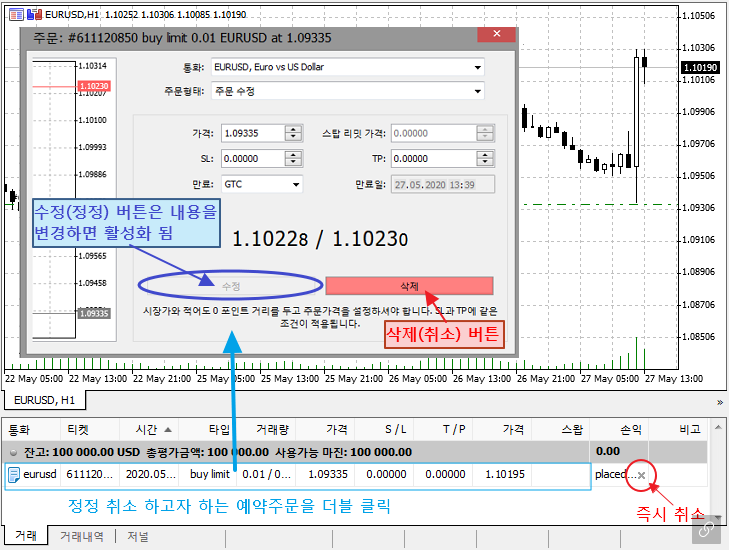Viewport: 734px width, 550px height.
Task: Sort by the 거래량 column header
Action: click(266, 429)
